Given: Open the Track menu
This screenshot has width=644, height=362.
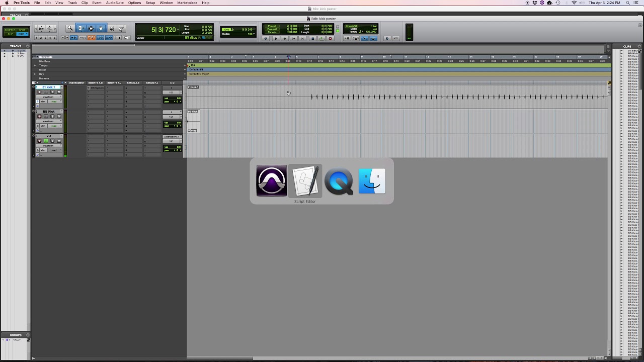Looking at the screenshot, I should coord(72,3).
